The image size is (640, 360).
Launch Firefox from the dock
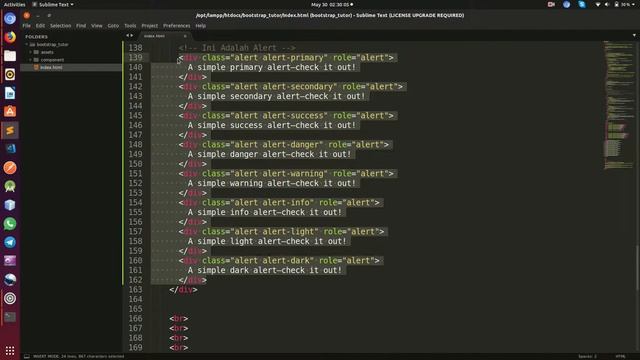pyautogui.click(x=10, y=37)
